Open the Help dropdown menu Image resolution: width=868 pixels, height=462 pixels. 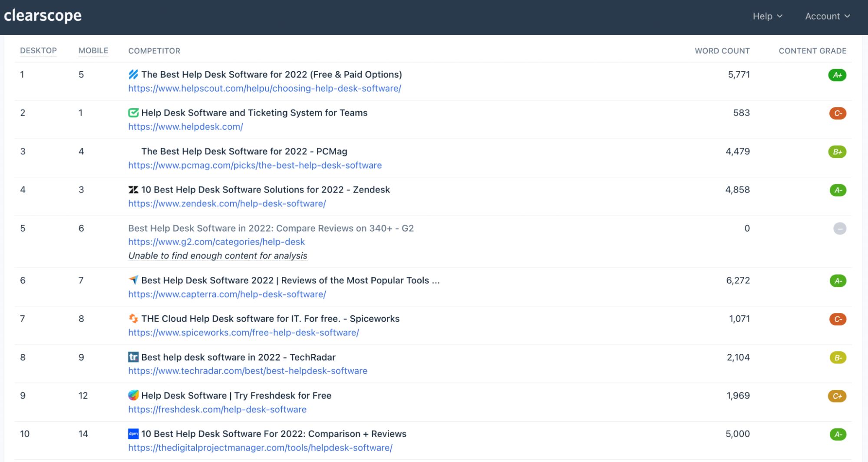(x=767, y=16)
